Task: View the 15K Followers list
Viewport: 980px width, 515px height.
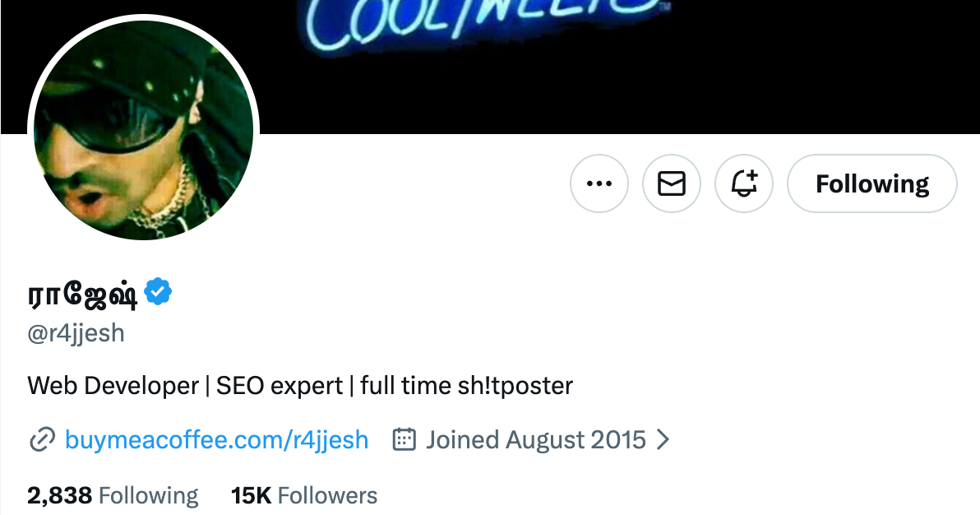Action: click(x=304, y=495)
